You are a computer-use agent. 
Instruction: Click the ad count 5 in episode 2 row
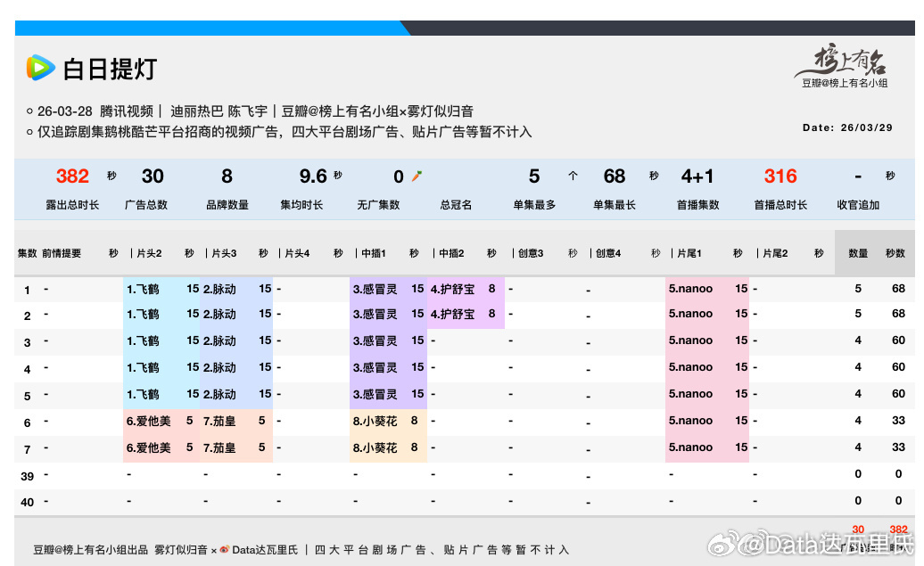[x=858, y=314]
